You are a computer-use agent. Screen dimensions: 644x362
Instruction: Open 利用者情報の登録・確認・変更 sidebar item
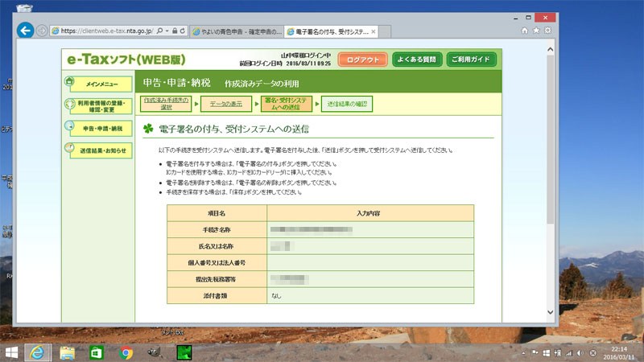(x=98, y=105)
